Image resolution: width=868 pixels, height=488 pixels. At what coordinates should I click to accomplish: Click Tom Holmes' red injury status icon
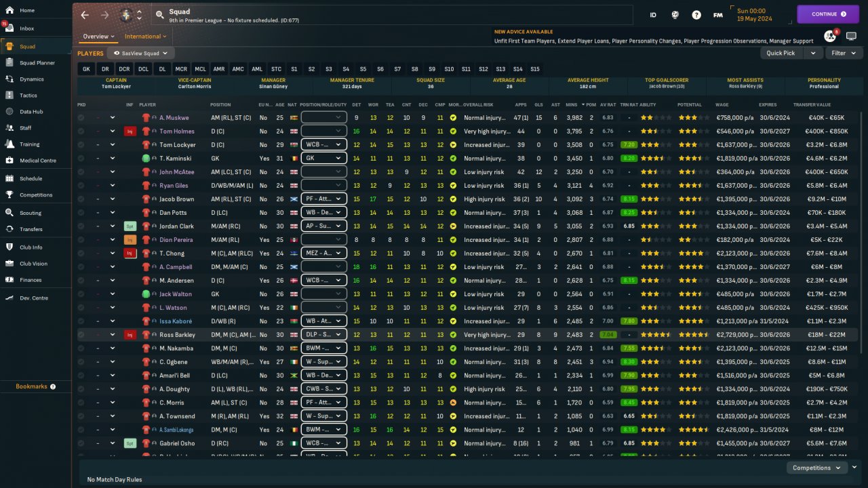pos(130,131)
